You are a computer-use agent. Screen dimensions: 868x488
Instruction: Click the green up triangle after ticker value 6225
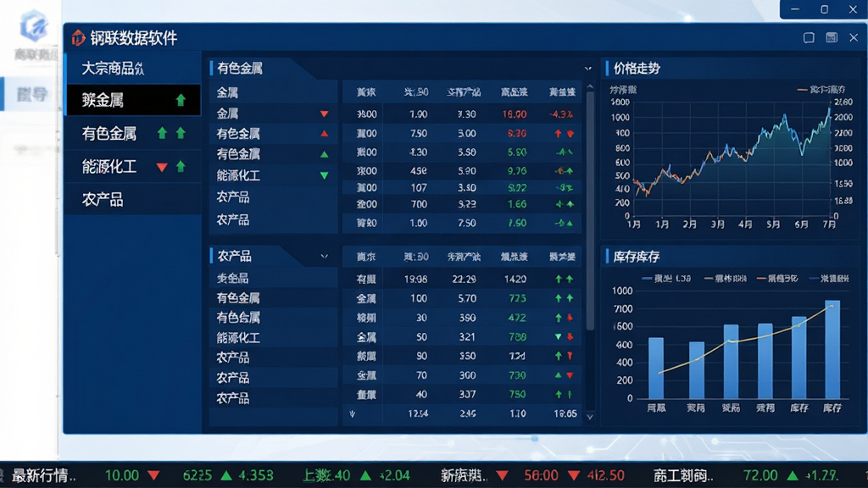tap(226, 475)
